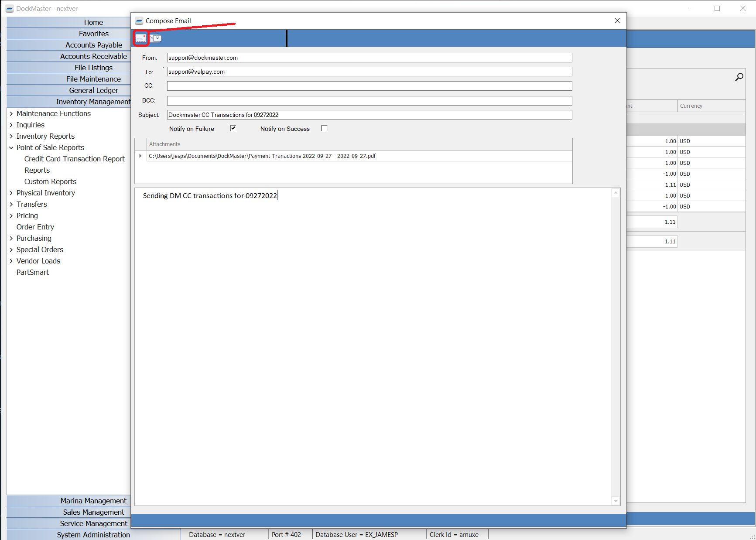
Task: Open the Favorites menu section
Action: 69,34
